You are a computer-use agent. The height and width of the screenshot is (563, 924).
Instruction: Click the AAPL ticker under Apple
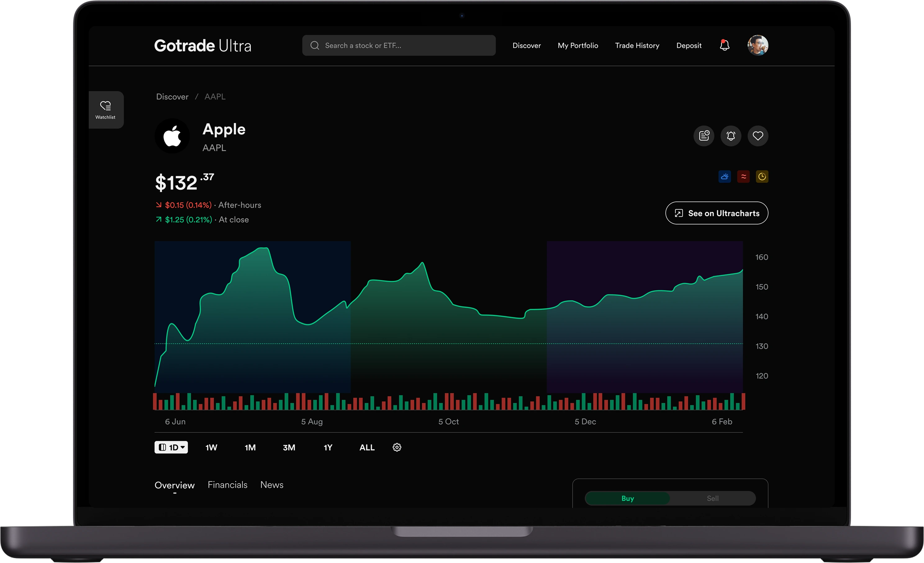pos(214,148)
